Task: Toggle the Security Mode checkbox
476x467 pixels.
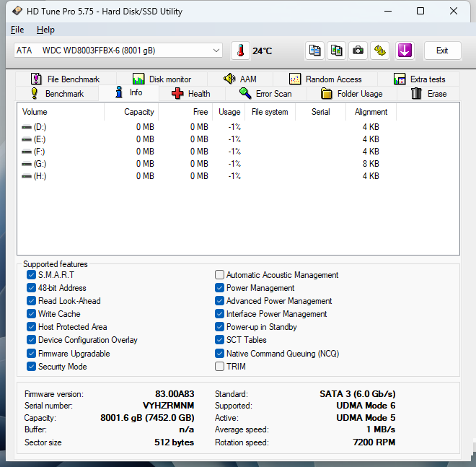Action: [31, 367]
